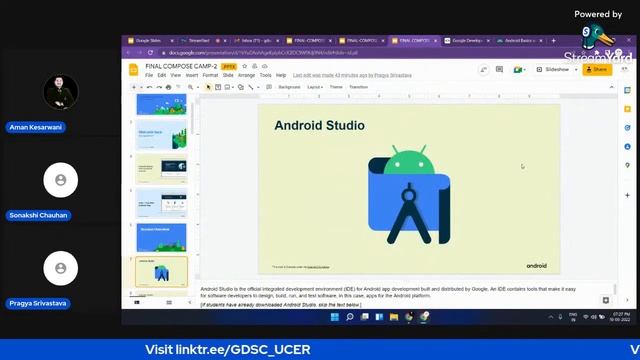Expand the zoom level dropdown arrow
This screenshot has height=360, width=640.
click(x=198, y=87)
